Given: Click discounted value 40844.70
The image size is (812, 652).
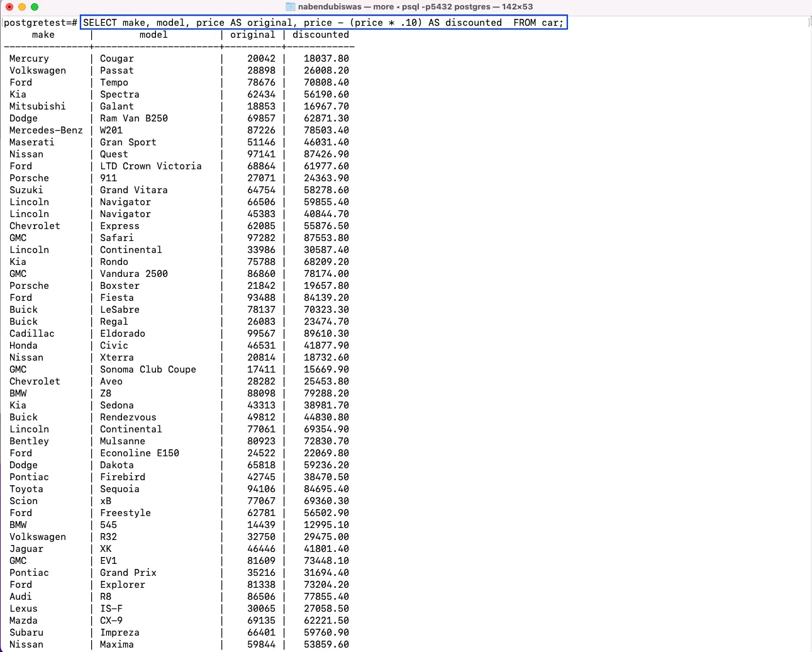Looking at the screenshot, I should 326,214.
